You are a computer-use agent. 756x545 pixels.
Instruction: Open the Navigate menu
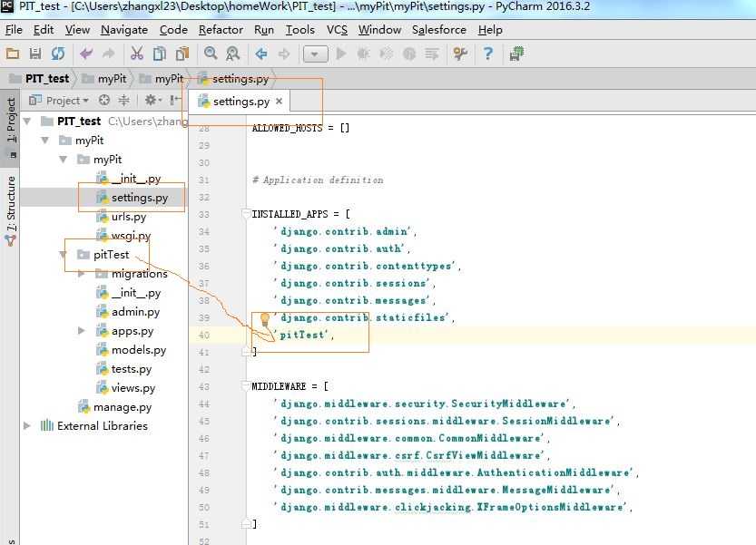tap(124, 30)
